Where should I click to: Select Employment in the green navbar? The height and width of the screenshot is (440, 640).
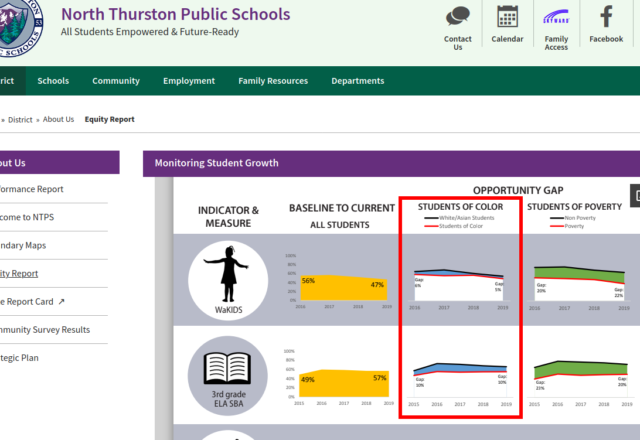coord(189,81)
